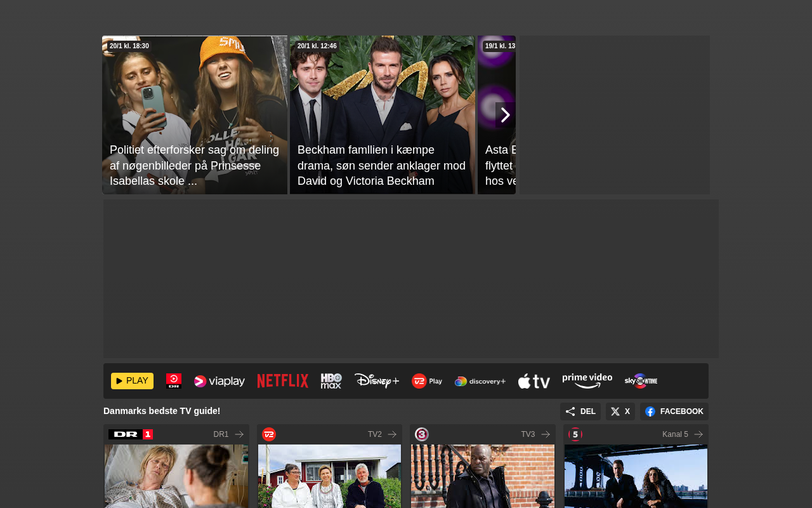The width and height of the screenshot is (812, 508).
Task: Expand TV3 channel with its arrow
Action: [546, 434]
